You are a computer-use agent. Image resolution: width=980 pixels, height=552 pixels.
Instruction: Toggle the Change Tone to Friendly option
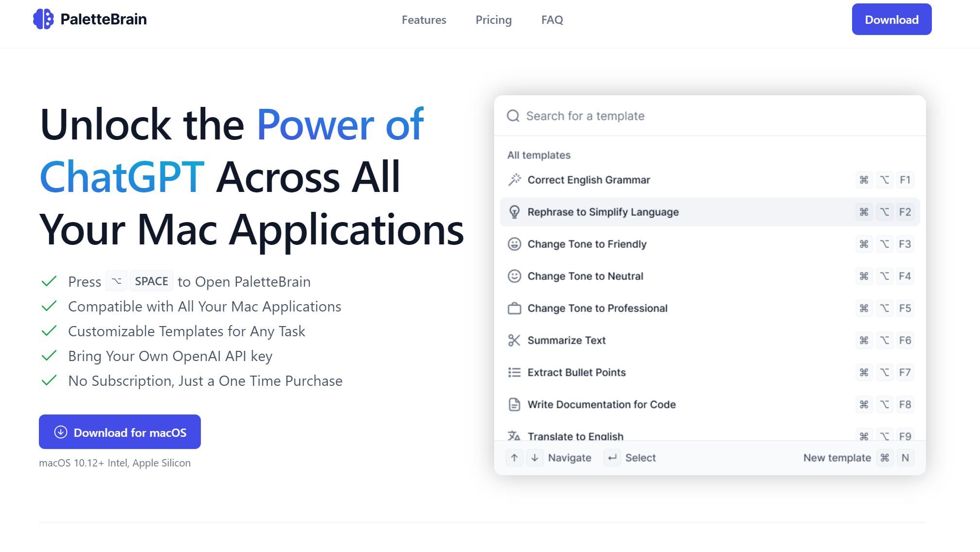[710, 243]
